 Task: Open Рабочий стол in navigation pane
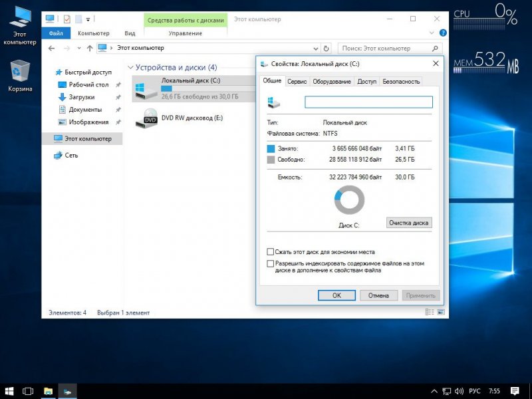click(x=84, y=84)
